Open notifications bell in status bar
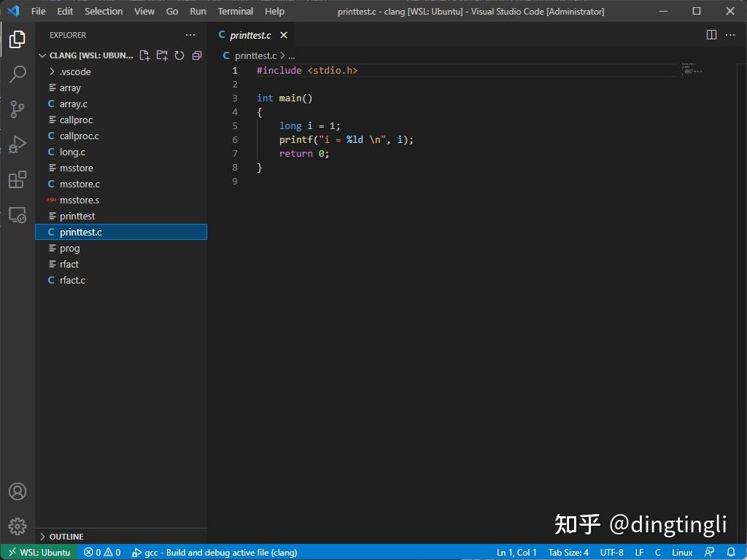 [x=731, y=553]
